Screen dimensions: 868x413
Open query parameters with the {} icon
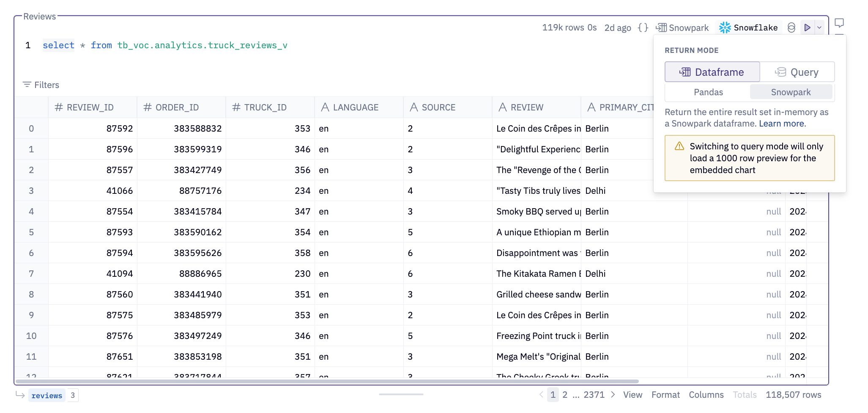coord(643,27)
